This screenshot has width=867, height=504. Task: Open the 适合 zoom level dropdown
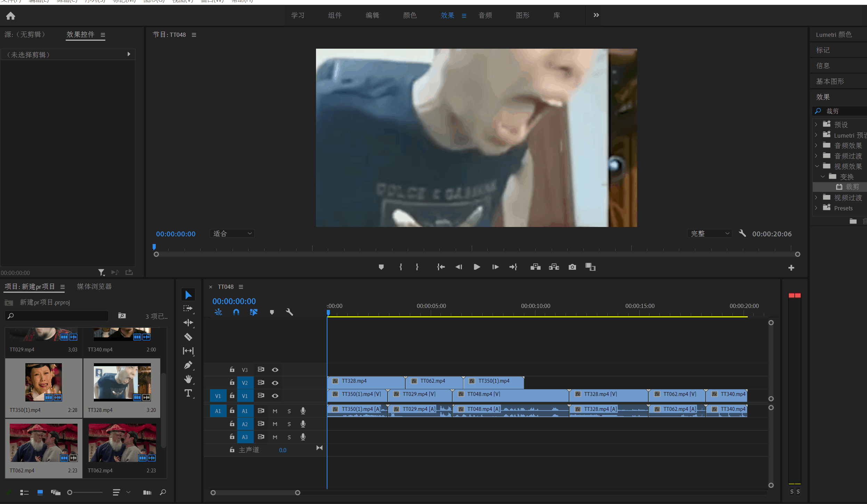232,234
